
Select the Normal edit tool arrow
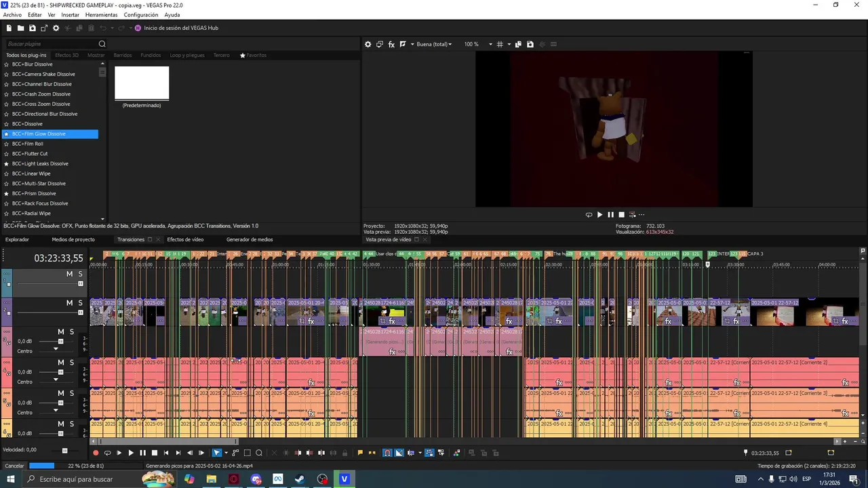pos(217,453)
